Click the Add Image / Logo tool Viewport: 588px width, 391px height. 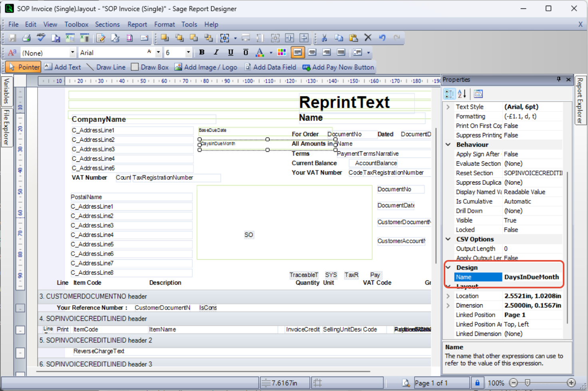point(206,67)
